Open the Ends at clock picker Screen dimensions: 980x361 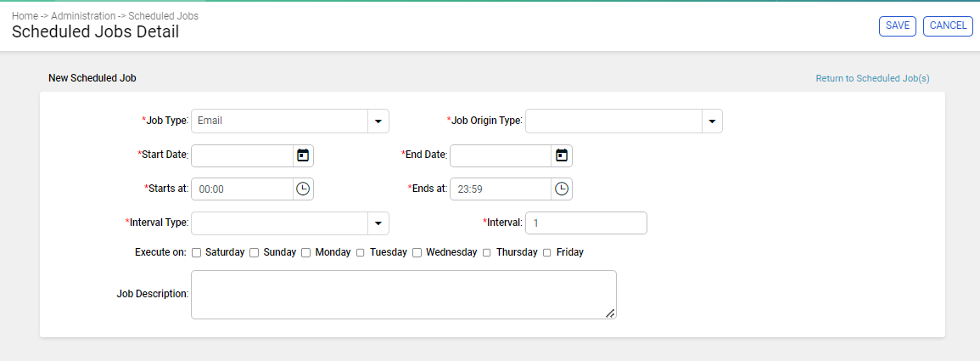tap(561, 189)
